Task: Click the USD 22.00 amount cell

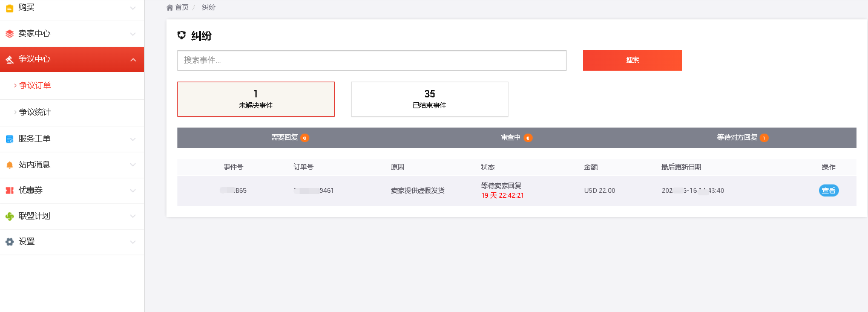Action: click(x=600, y=190)
